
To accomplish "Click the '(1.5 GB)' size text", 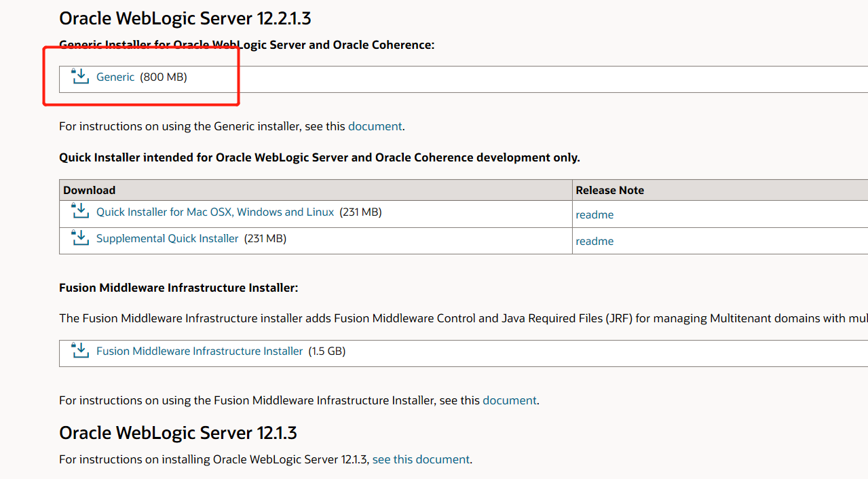I will [327, 351].
